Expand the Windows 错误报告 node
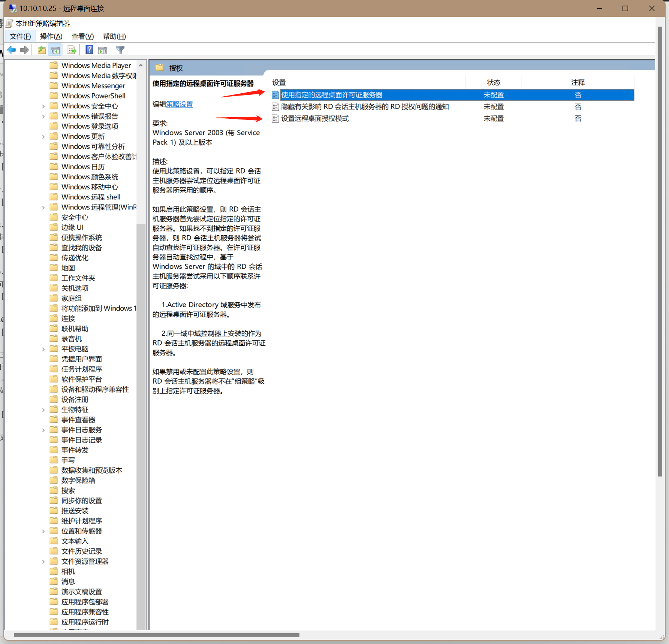The width and height of the screenshot is (669, 644). pos(43,116)
